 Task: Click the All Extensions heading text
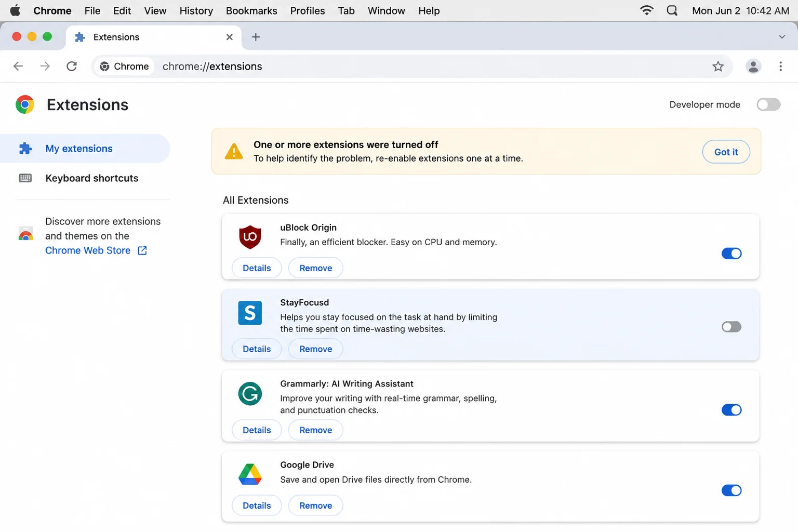256,200
